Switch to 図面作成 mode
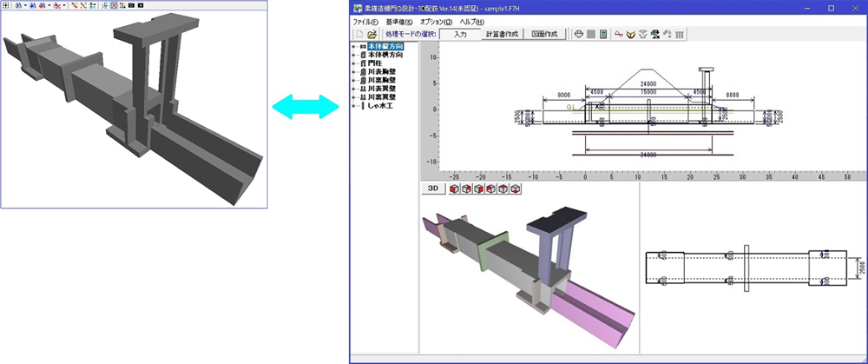Screen dimensions: 868x364 pos(545,35)
